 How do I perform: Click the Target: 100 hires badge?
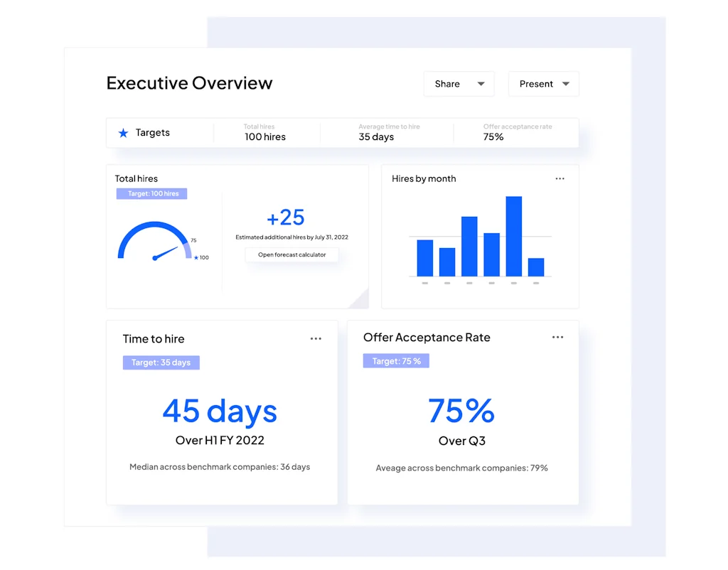click(x=151, y=193)
